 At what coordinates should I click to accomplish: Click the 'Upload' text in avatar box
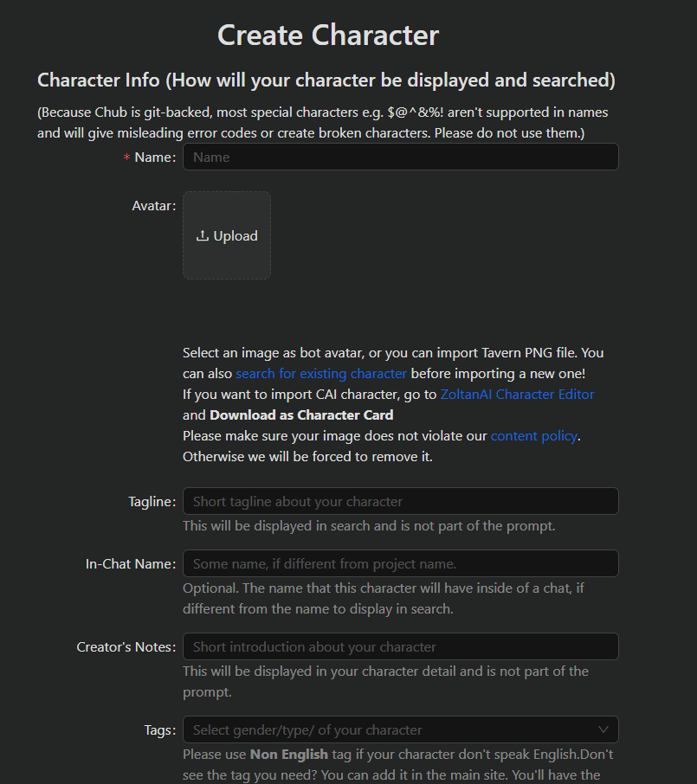[x=236, y=236]
